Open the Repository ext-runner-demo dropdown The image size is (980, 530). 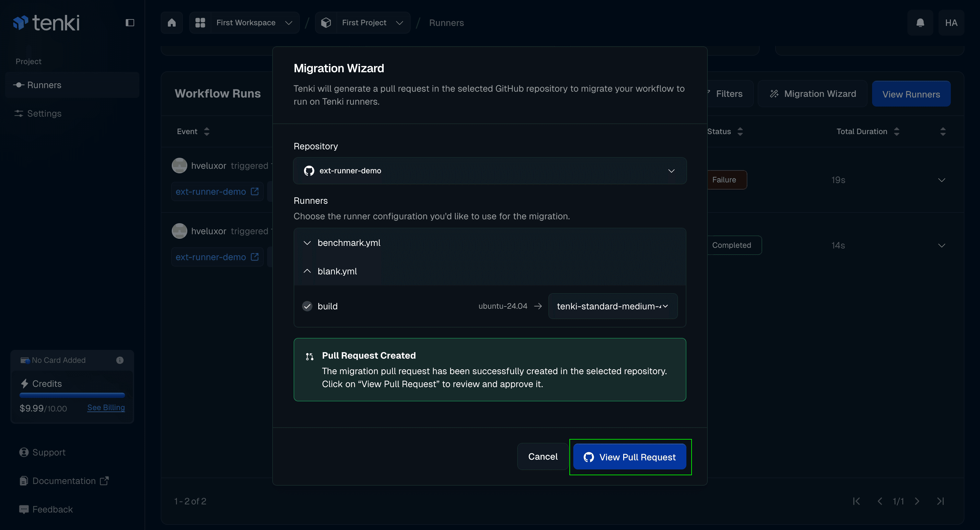(x=490, y=171)
